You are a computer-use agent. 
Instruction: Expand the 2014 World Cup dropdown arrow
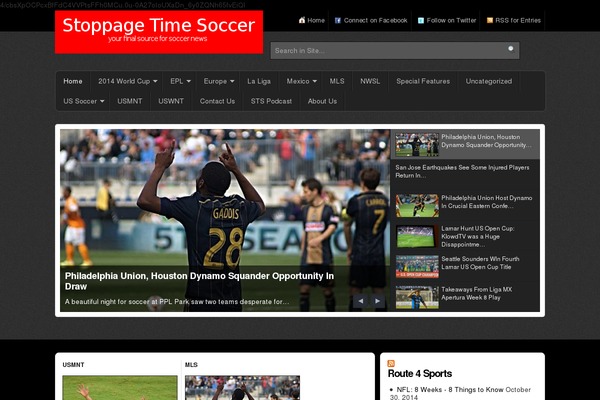point(155,82)
